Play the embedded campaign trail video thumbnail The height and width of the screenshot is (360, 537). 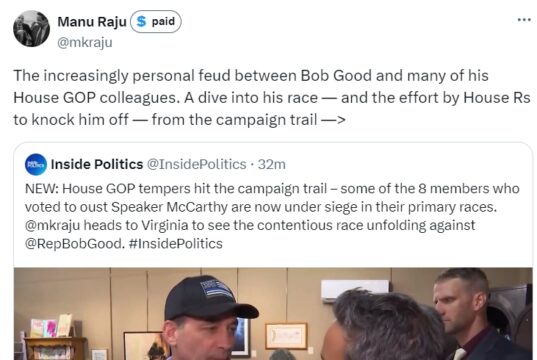(x=273, y=313)
